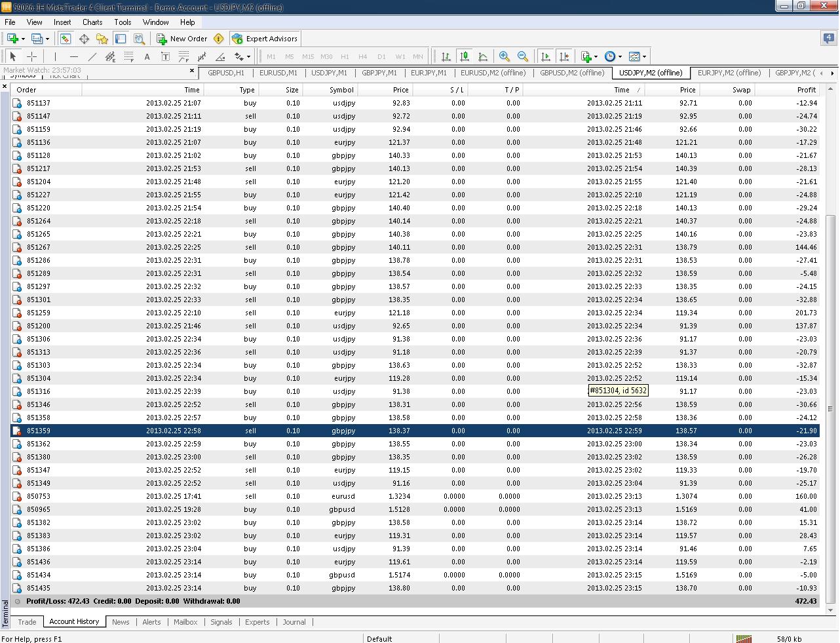Show next chart tabs with right arrow
Image resolution: width=840 pixels, height=643 pixels.
click(832, 73)
